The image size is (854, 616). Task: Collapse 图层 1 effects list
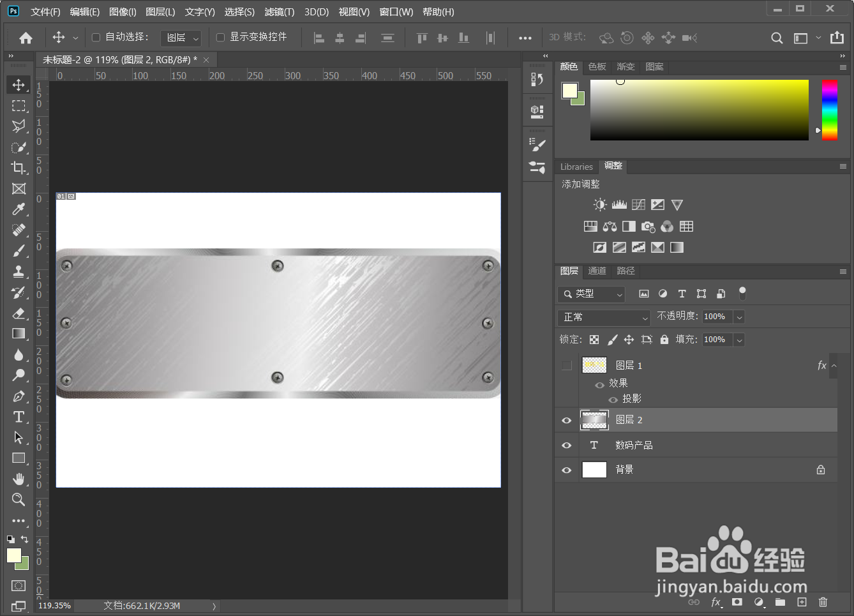834,366
